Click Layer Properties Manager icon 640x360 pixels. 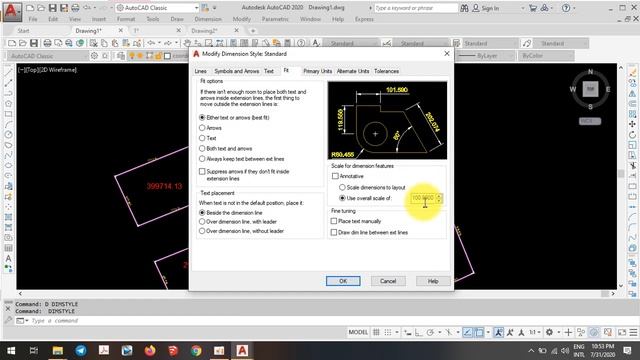pos(120,56)
